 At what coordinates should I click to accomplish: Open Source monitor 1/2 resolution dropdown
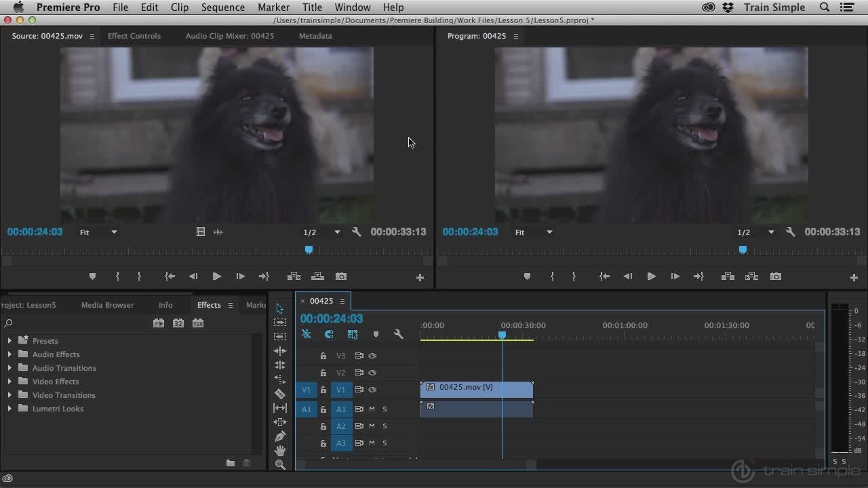pyautogui.click(x=322, y=232)
